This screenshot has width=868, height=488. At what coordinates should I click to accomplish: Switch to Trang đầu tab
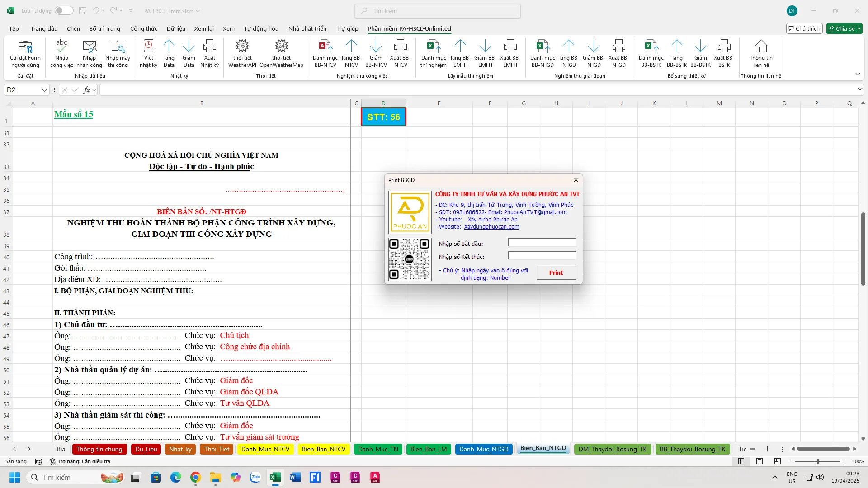tap(44, 28)
